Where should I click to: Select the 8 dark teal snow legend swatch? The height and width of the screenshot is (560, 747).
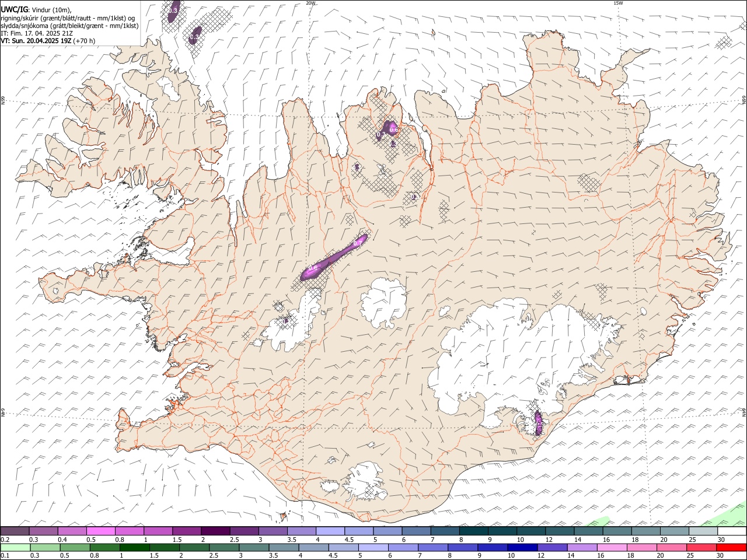coord(474,531)
